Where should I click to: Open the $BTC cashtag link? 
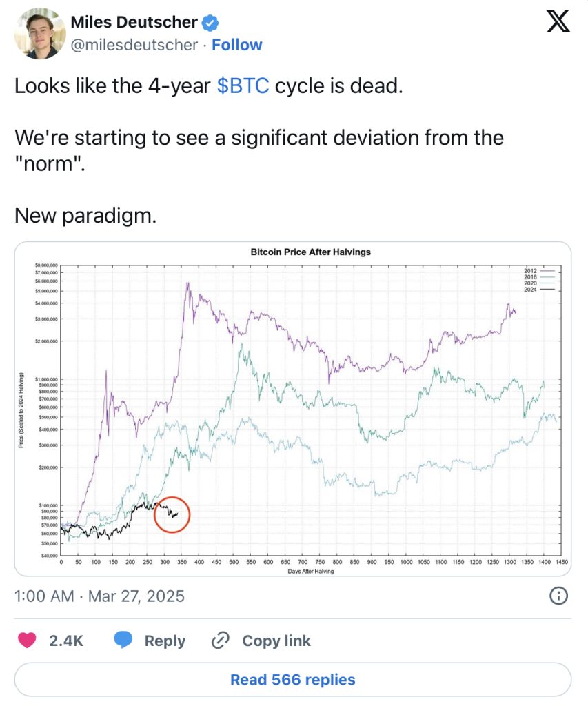tap(243, 85)
